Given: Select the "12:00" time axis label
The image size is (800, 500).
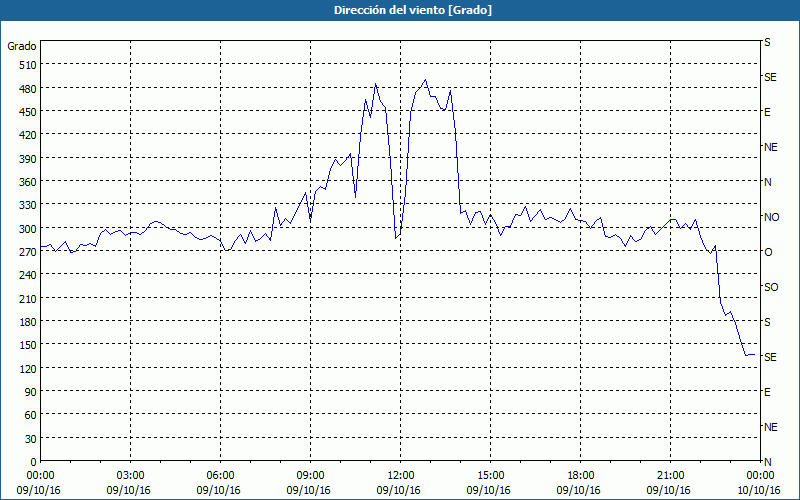Looking at the screenshot, I should (x=401, y=475).
